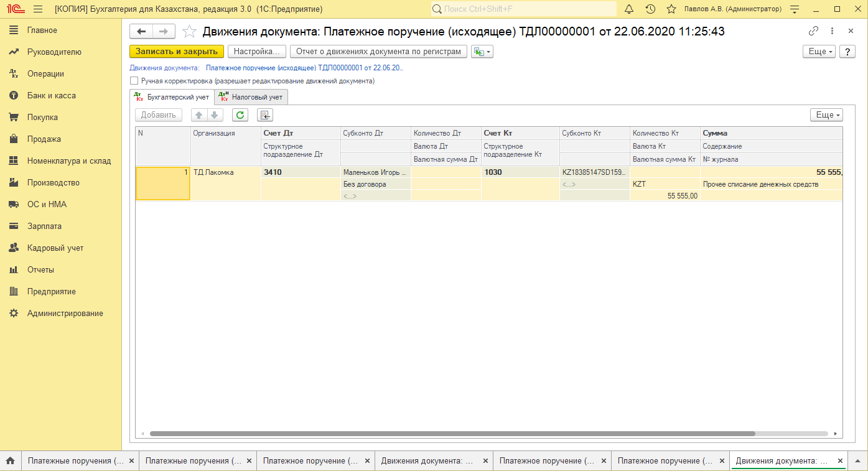Select Прочее списание денежных средств cell
868x471 pixels.
[771, 184]
